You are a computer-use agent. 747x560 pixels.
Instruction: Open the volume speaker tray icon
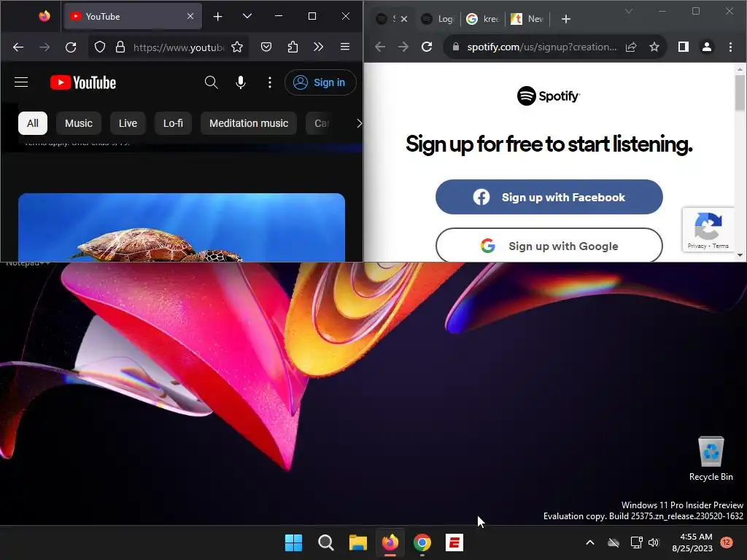[654, 542]
